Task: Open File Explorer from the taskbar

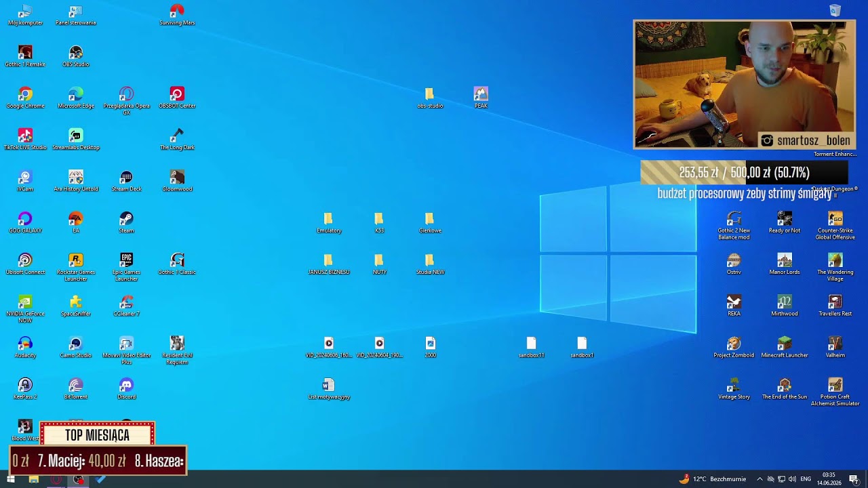Action: [x=33, y=479]
